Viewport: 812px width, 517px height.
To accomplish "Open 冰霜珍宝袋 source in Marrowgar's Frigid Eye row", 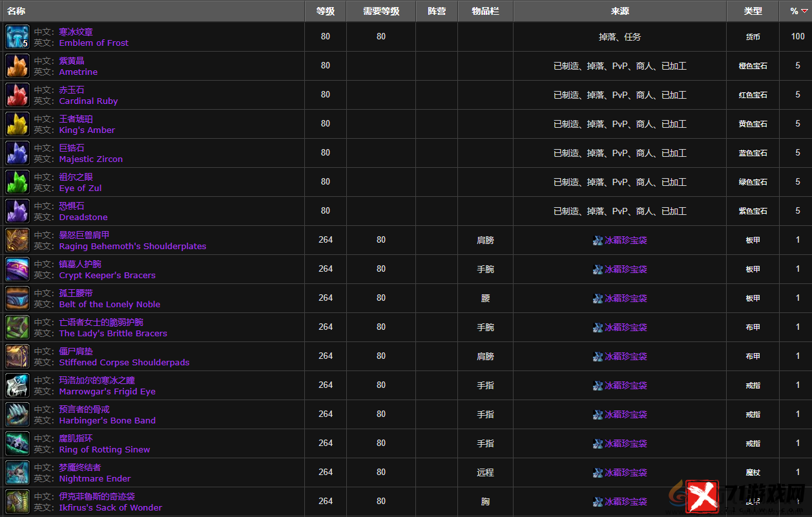I will [626, 385].
